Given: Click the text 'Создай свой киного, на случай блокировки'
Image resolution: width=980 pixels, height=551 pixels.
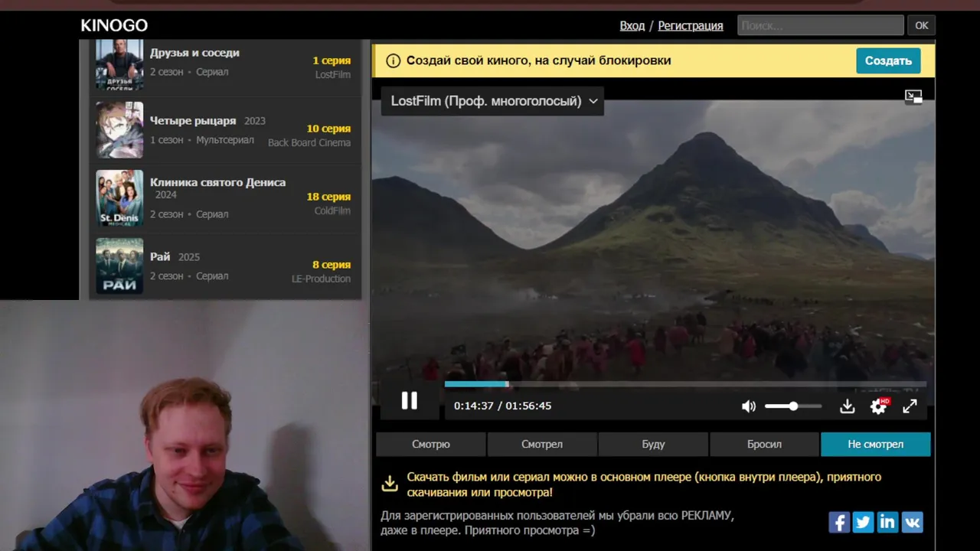Looking at the screenshot, I should pos(538,60).
